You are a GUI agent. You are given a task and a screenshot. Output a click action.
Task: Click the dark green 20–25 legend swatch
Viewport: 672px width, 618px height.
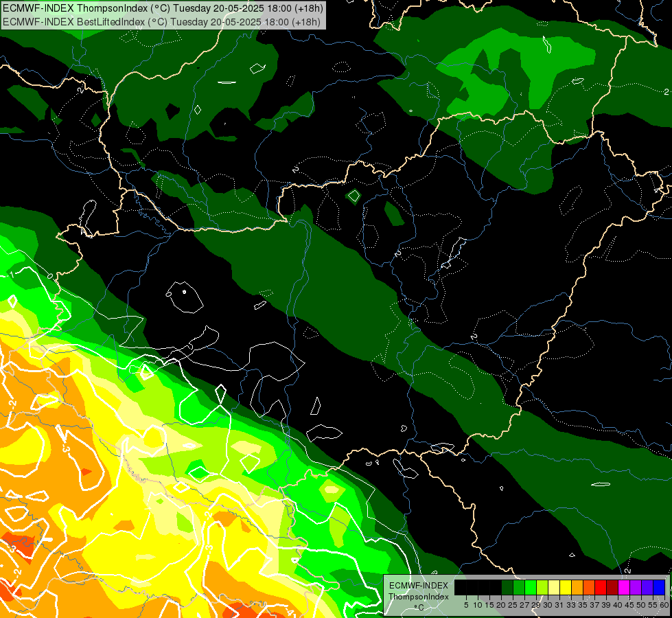click(x=507, y=587)
